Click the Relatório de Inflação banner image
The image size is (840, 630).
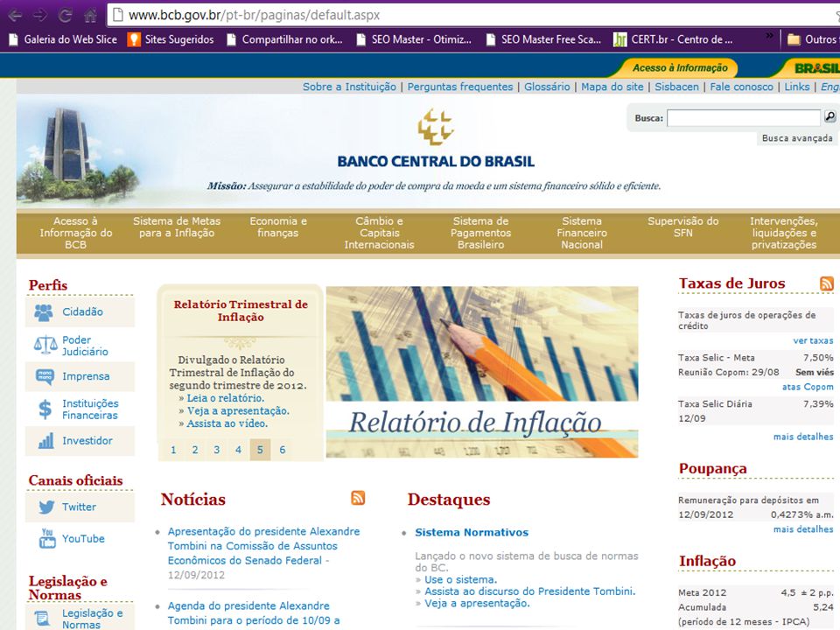482,373
